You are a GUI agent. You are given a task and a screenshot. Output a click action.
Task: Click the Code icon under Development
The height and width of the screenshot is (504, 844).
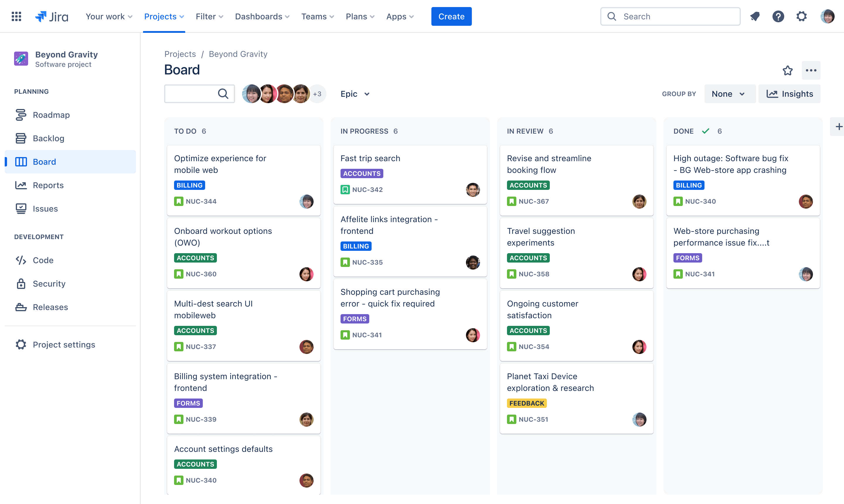tap(21, 260)
